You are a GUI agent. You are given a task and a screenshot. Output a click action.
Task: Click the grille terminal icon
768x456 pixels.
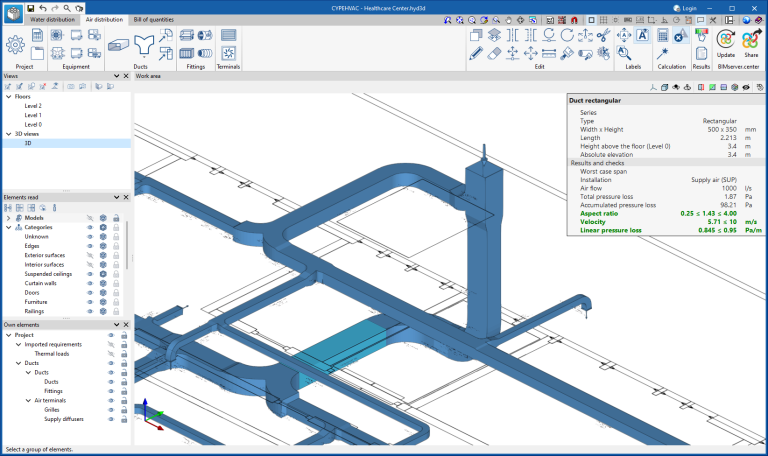coord(228,35)
